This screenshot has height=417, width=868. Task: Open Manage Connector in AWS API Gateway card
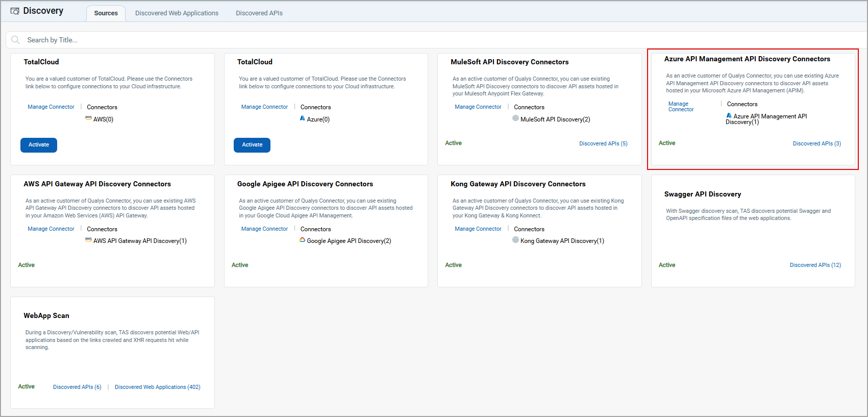point(51,229)
